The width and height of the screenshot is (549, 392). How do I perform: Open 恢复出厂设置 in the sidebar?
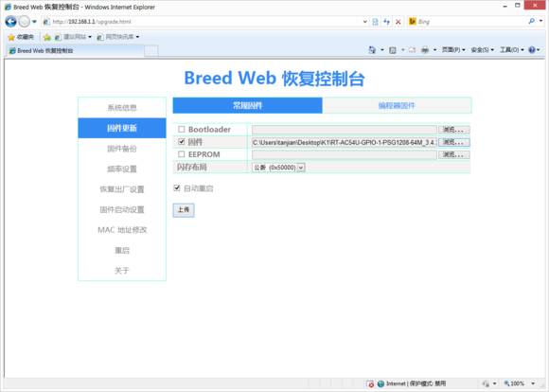click(x=122, y=189)
